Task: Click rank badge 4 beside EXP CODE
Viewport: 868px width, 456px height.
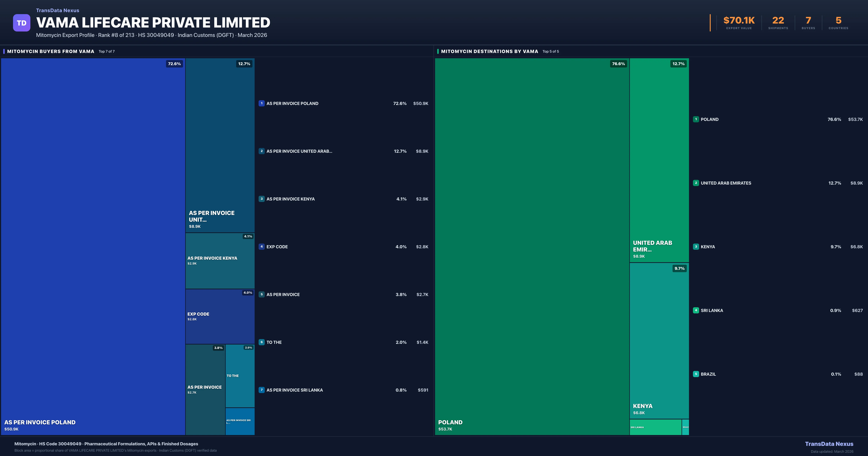Action: (x=261, y=247)
